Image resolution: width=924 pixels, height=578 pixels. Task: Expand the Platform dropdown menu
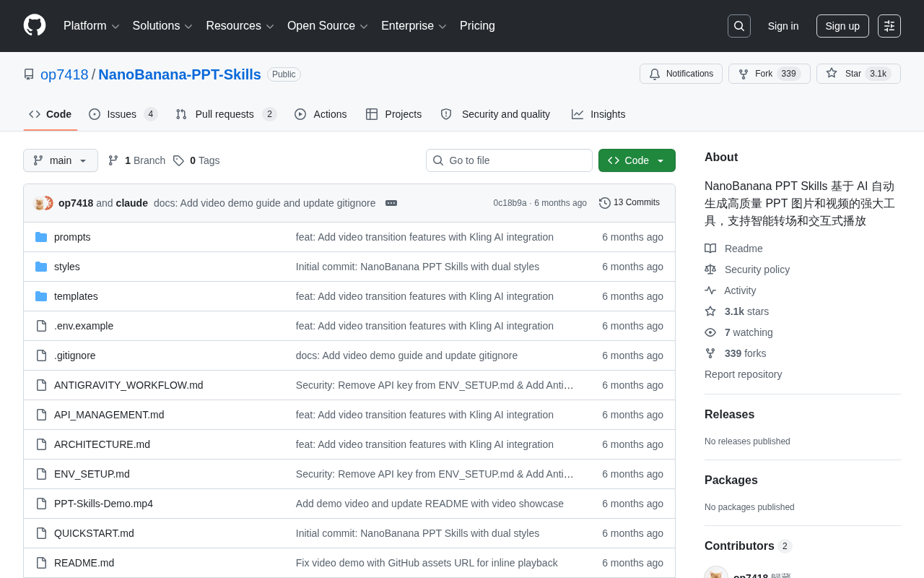coord(92,26)
